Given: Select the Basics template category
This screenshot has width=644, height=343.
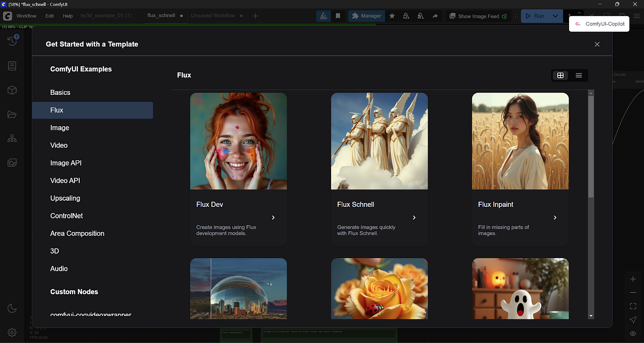Looking at the screenshot, I should click(60, 92).
